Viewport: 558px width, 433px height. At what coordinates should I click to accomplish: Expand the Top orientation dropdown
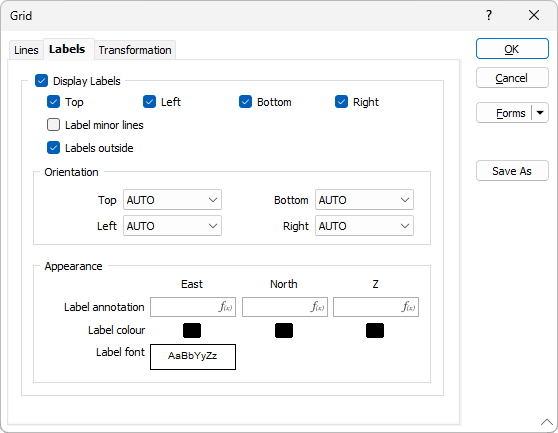(172, 200)
